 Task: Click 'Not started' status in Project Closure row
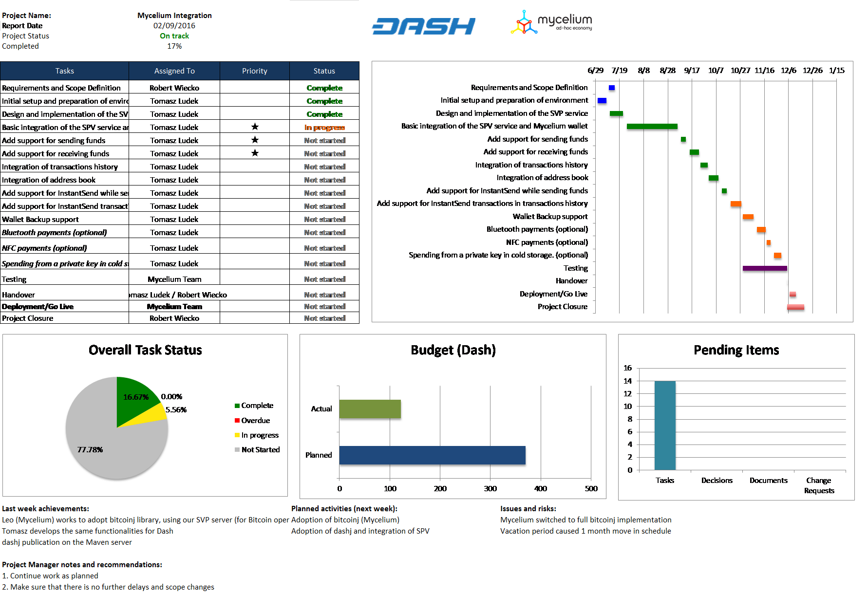click(x=324, y=318)
